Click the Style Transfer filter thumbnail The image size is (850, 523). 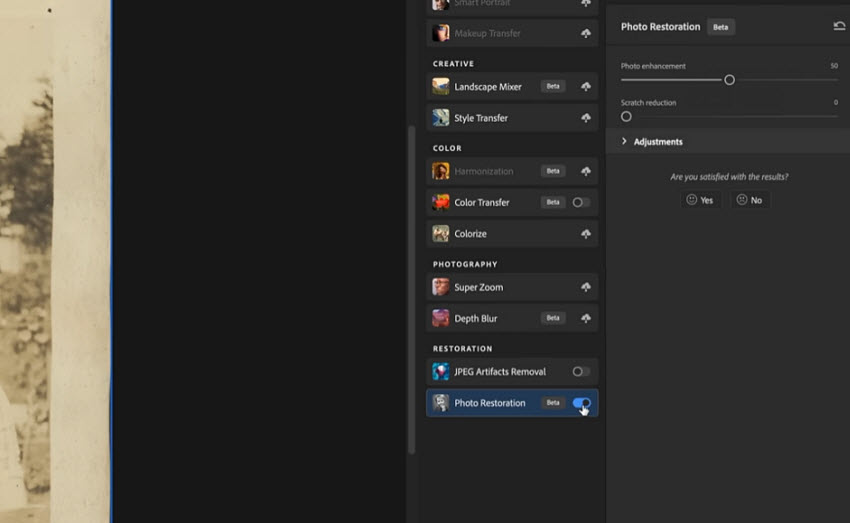point(440,118)
